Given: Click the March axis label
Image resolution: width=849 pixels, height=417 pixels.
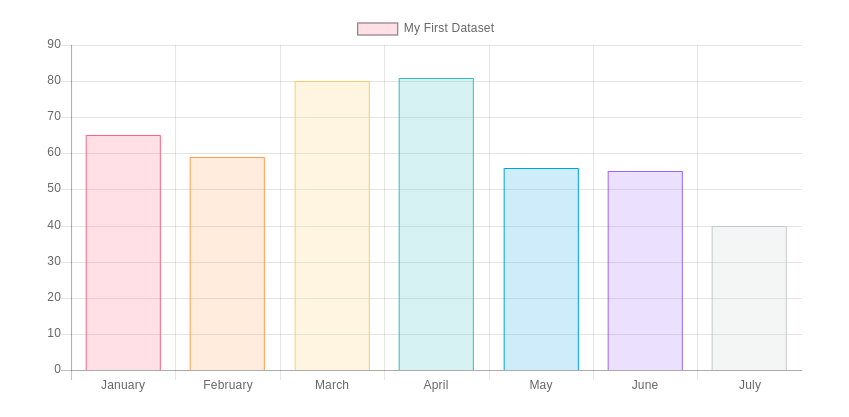Looking at the screenshot, I should pos(332,385).
